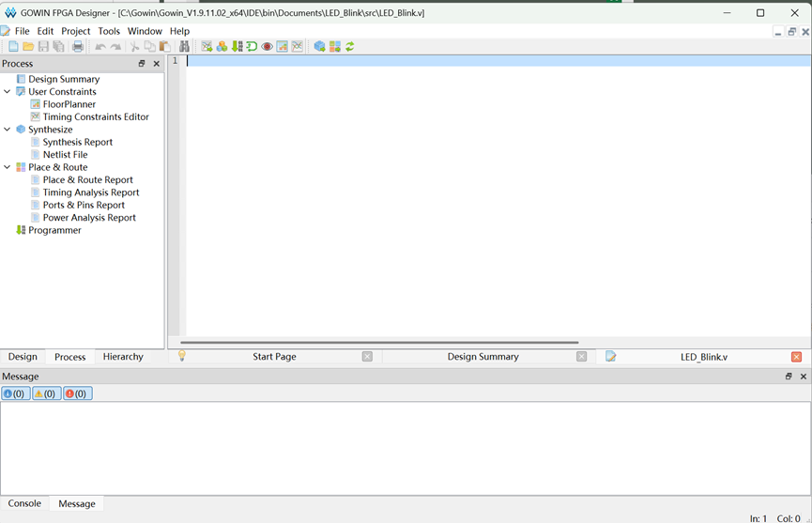Collapse the Place & Route tree node
This screenshot has width=812, height=523.
(8, 167)
